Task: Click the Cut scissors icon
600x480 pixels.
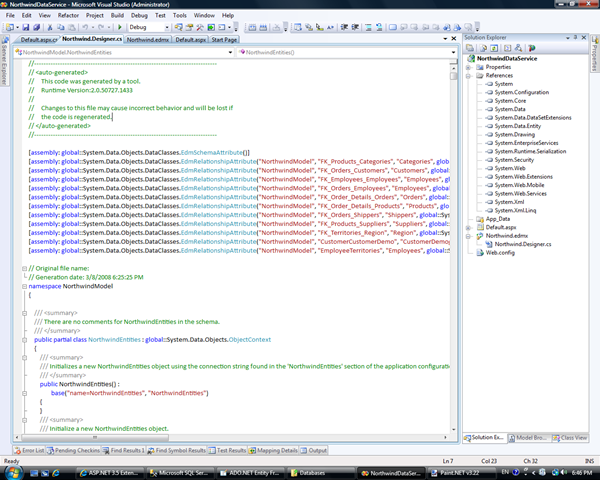Action: pyautogui.click(x=50, y=27)
